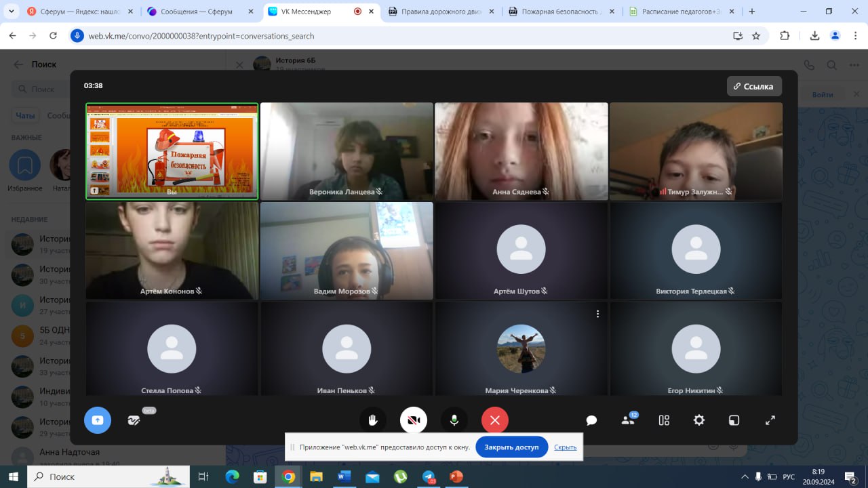Click Закрыть доступ button

[511, 447]
